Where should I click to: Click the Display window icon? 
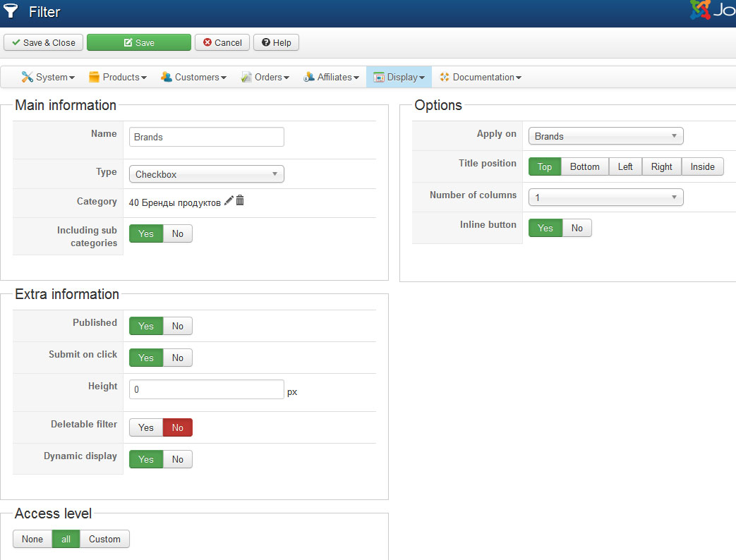click(x=379, y=78)
